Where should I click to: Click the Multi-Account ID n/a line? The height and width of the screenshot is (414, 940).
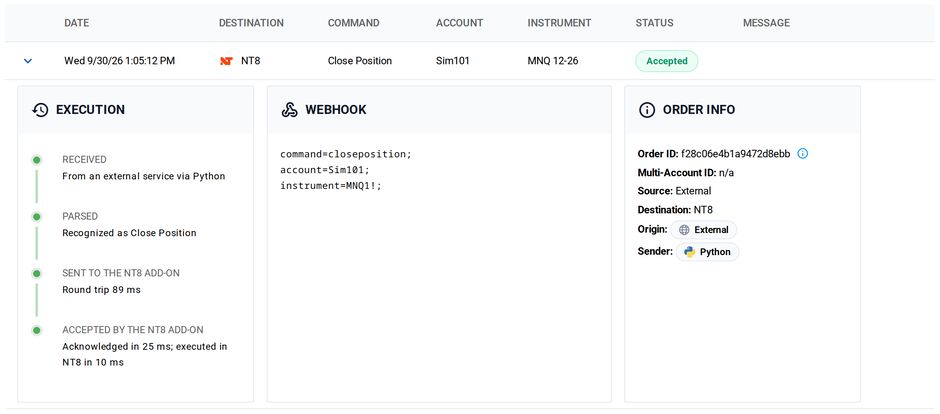[x=686, y=173]
